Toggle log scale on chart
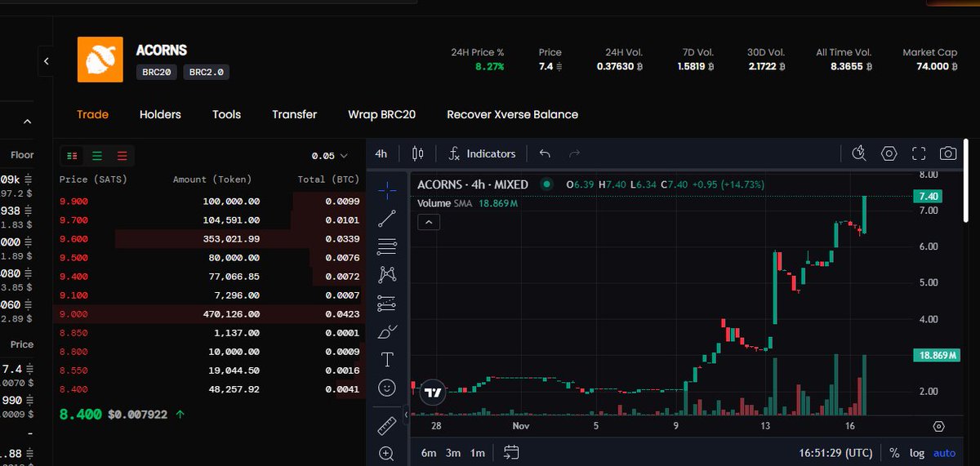This screenshot has height=466, width=980. tap(917, 453)
